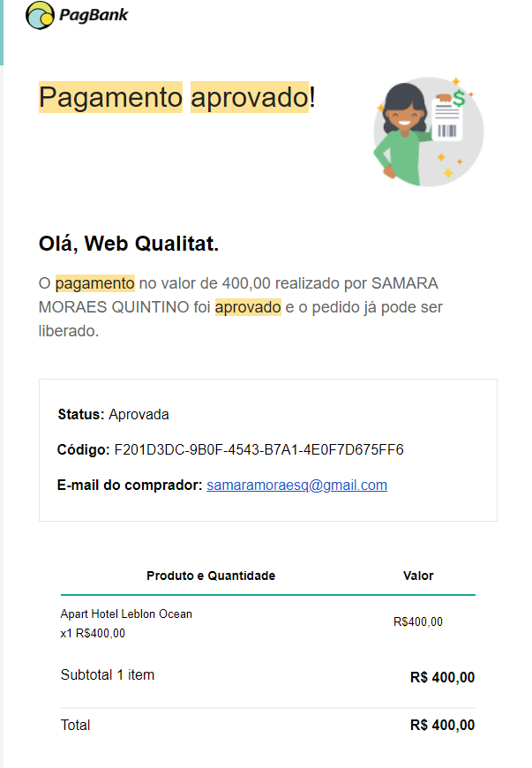532x768 pixels.
Task: Click the Status 'Aprovada' line
Action: click(113, 414)
